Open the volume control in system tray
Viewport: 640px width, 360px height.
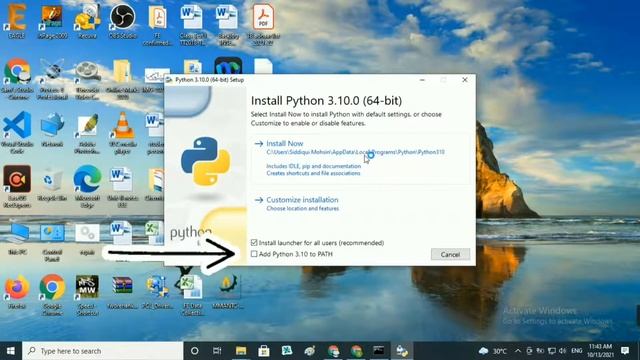pyautogui.click(x=563, y=351)
